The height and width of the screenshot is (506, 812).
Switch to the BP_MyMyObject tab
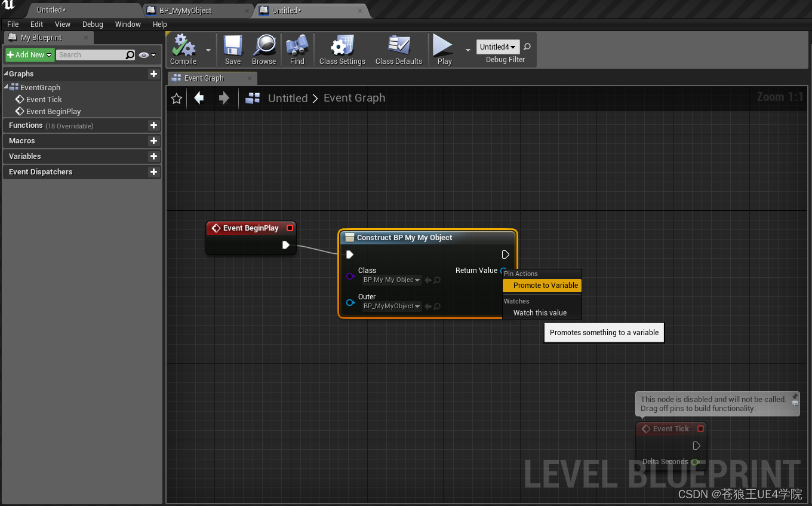pos(198,10)
